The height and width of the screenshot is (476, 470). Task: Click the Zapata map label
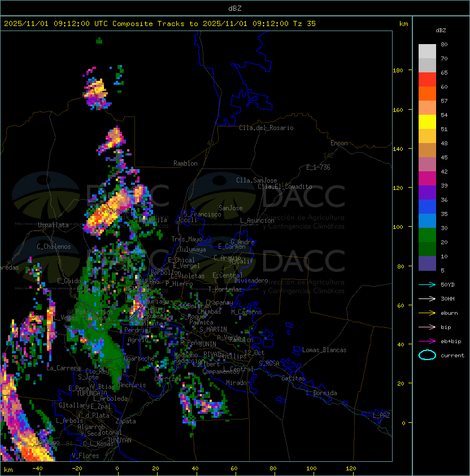125,421
